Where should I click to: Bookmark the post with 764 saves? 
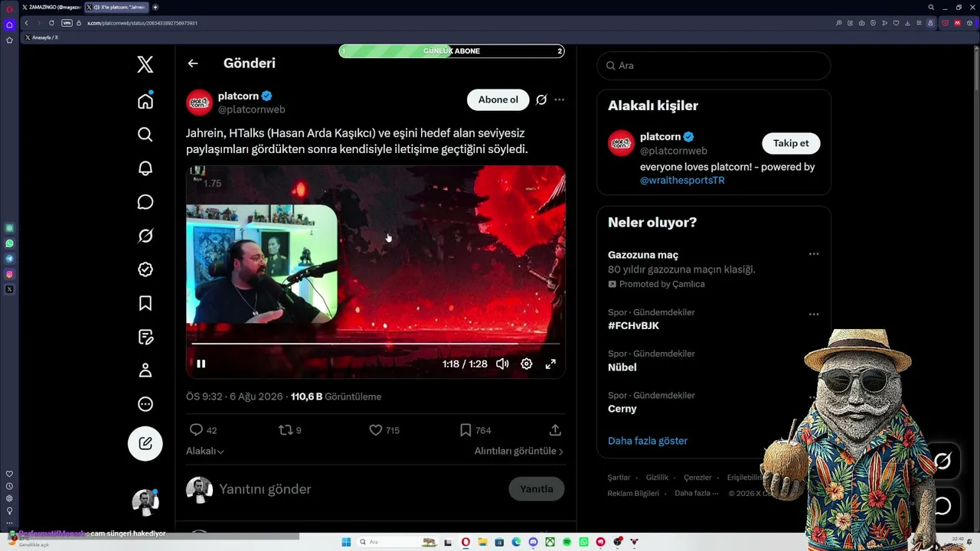(465, 430)
